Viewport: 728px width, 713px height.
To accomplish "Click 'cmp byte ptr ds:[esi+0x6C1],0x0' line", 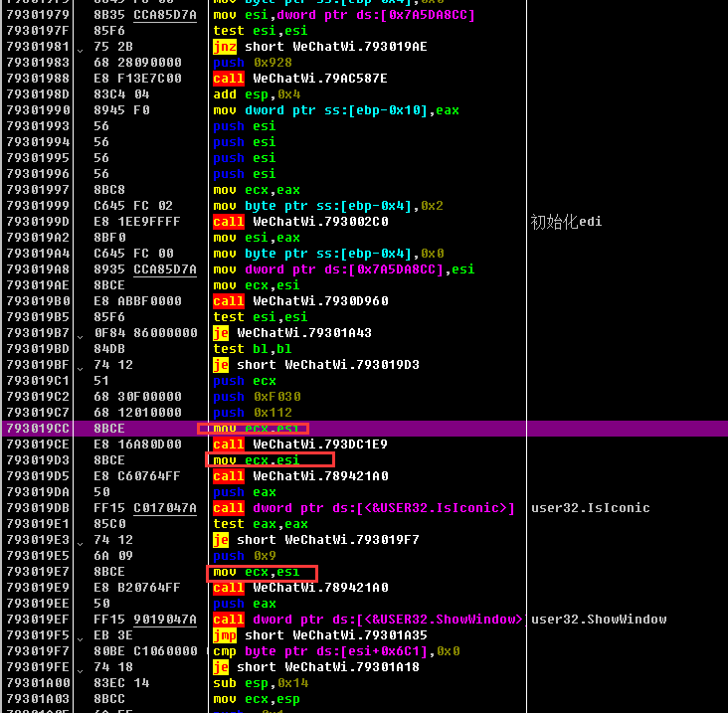I will (336, 651).
